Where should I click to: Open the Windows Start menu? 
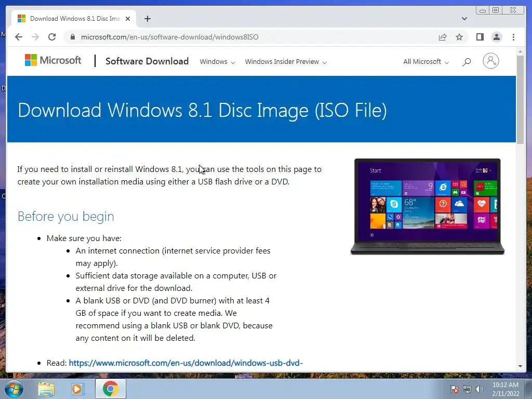(14, 389)
